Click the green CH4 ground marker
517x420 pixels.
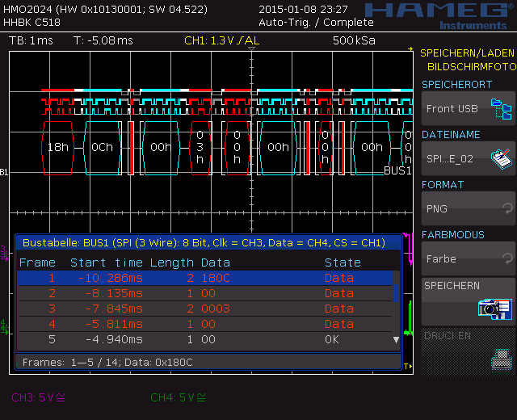tap(4, 326)
